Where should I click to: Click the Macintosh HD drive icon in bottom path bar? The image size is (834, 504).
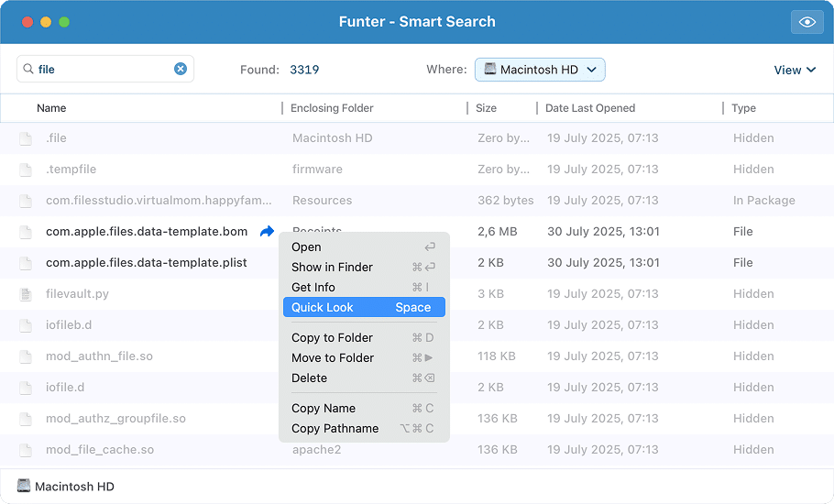point(24,486)
